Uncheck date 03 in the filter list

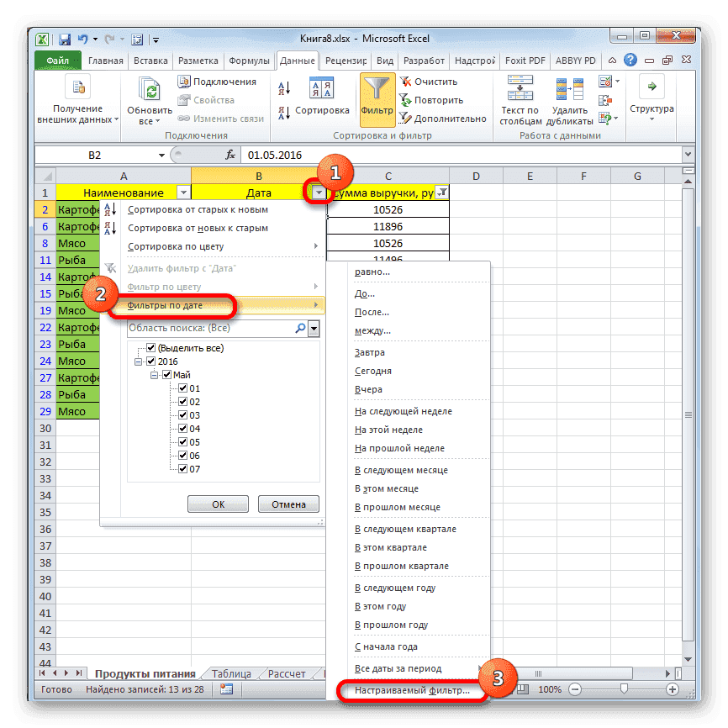pyautogui.click(x=183, y=414)
